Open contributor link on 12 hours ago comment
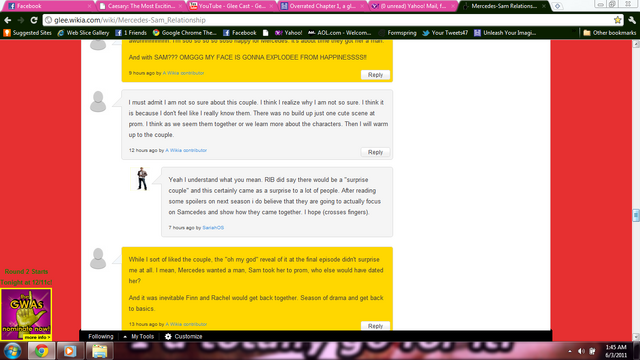 pyautogui.click(x=186, y=150)
